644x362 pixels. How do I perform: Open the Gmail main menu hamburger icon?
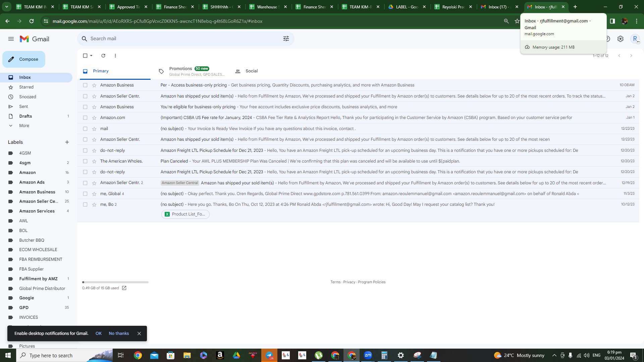[11, 39]
